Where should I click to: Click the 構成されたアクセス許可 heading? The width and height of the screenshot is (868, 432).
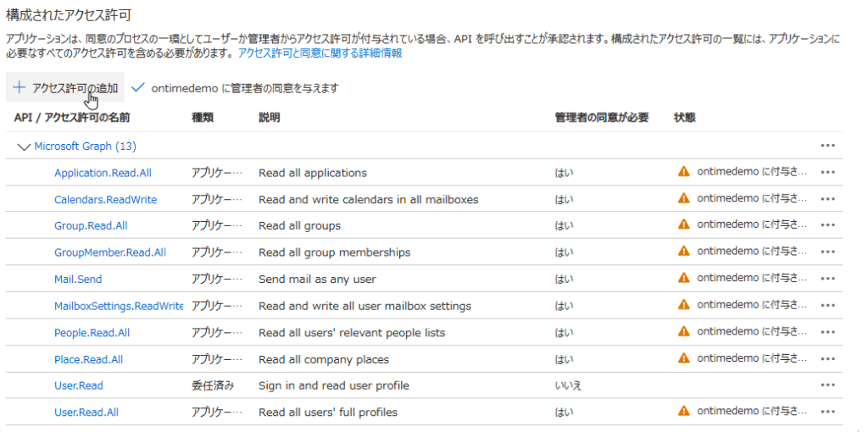70,15
